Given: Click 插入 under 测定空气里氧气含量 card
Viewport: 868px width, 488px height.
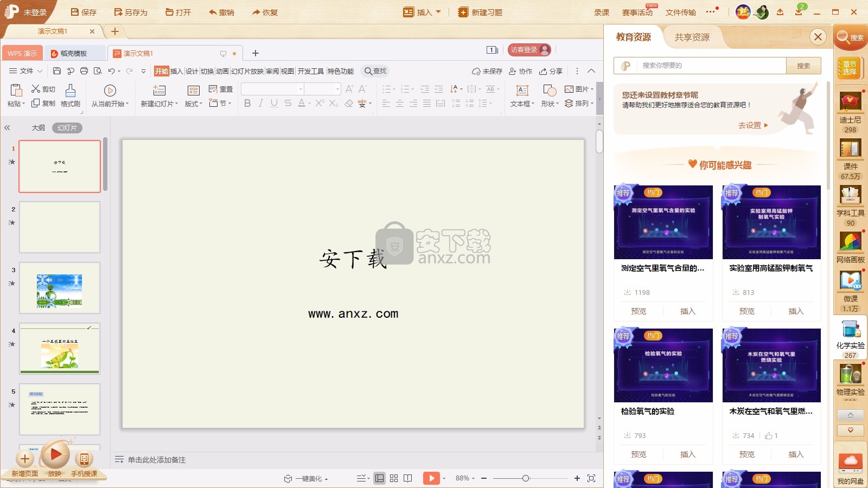Looking at the screenshot, I should [x=687, y=311].
